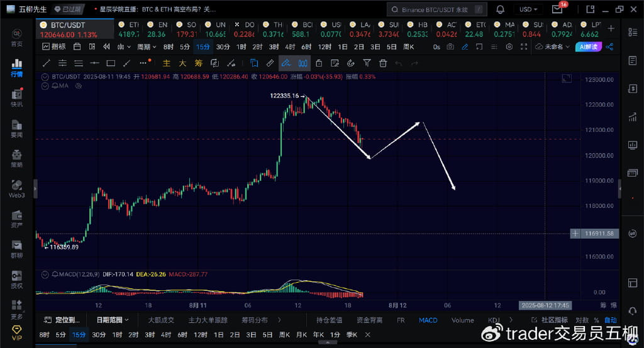This screenshot has width=644, height=348.
Task: Click the 116911.58 crosshair price plus button
Action: pos(575,234)
